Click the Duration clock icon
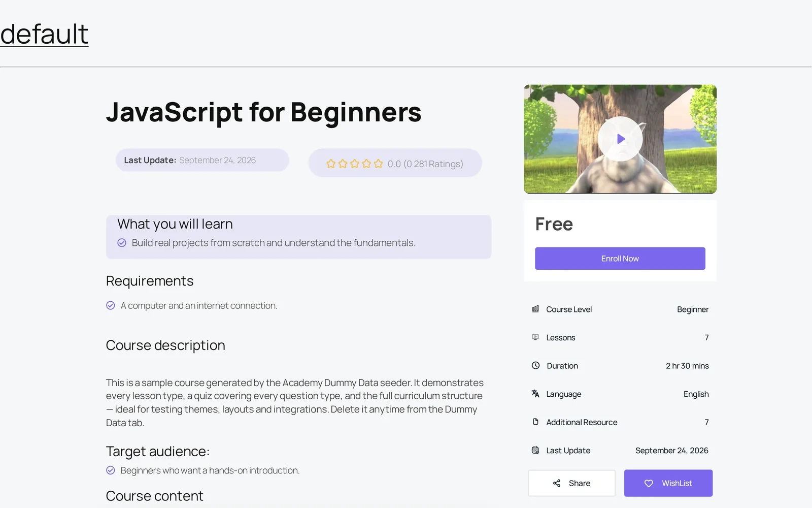 [x=535, y=365]
